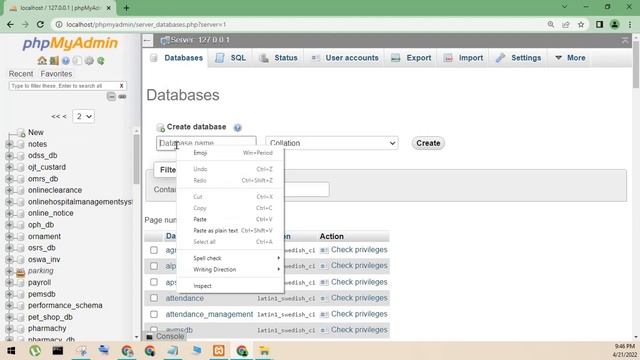Open the Export tab

pyautogui.click(x=411, y=58)
